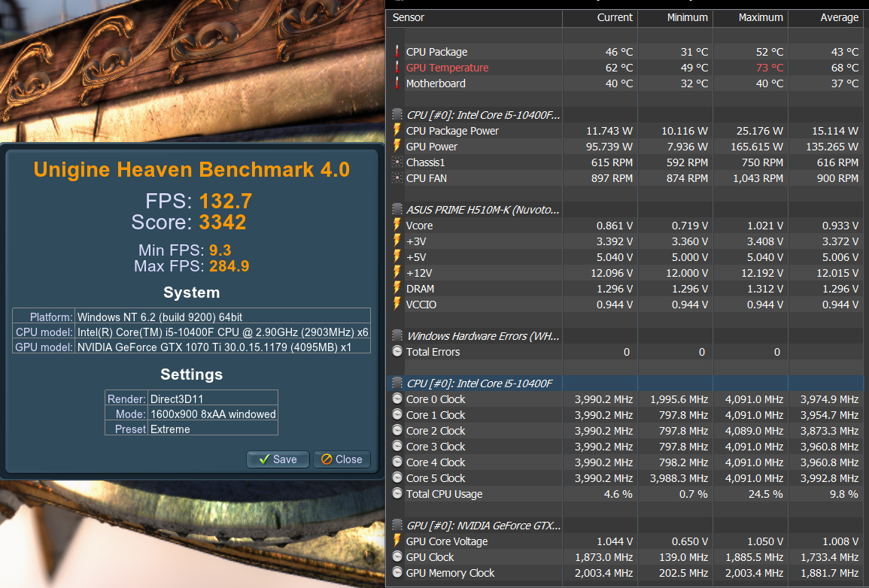
Task: Click the GPU Memory Clock icon
Action: tap(397, 572)
